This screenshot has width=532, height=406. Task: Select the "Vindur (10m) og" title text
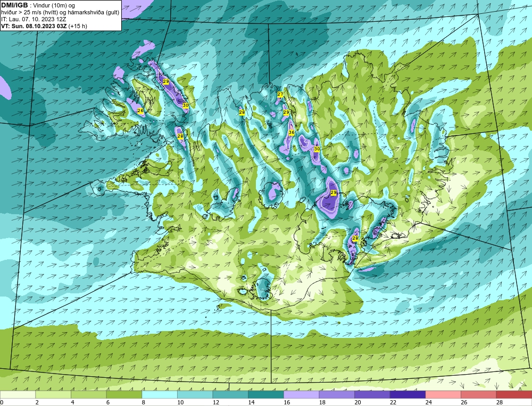[x=55, y=5]
